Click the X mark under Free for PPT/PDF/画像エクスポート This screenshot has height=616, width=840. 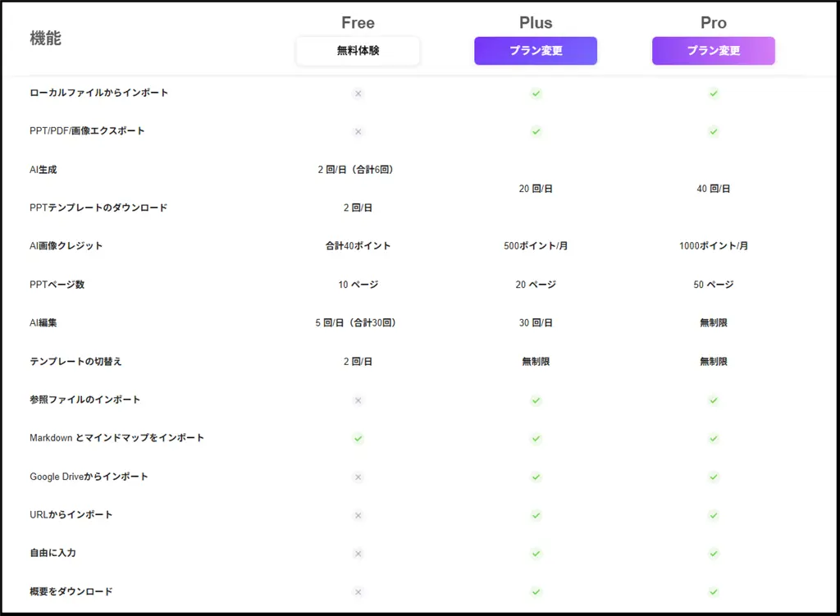(x=358, y=131)
